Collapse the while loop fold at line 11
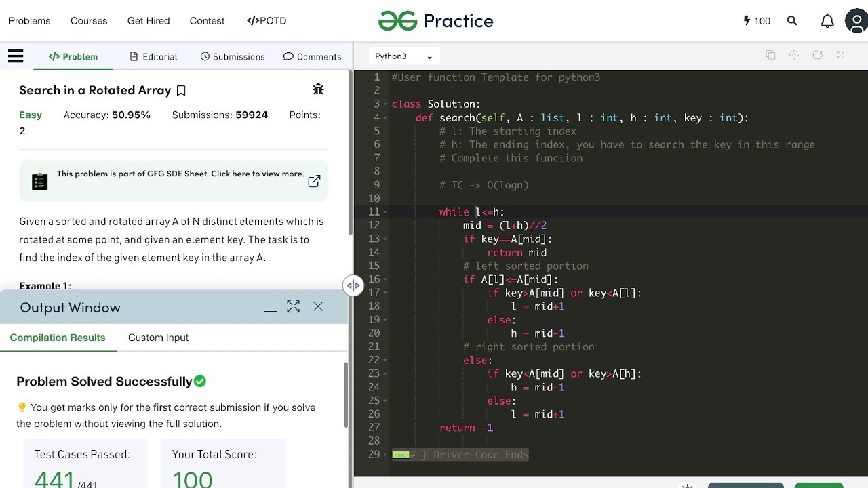The width and height of the screenshot is (868, 488). click(x=385, y=212)
